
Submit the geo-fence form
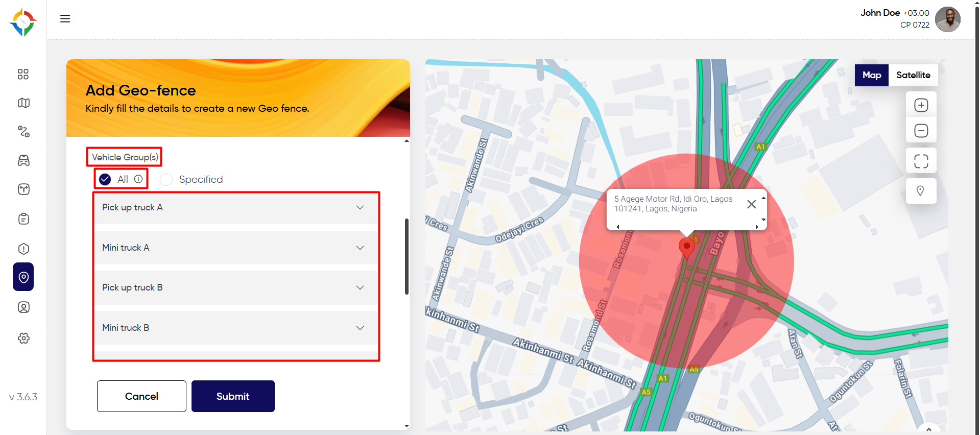233,396
